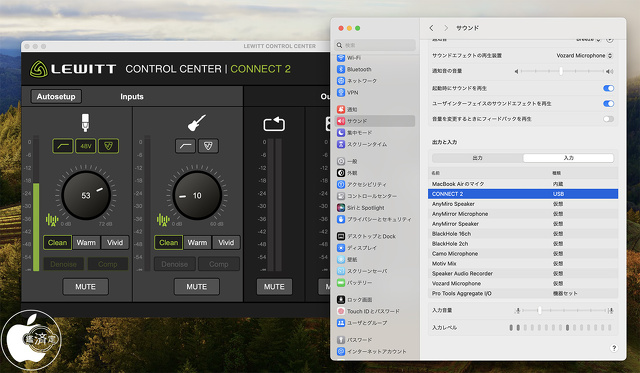Click the guitar gain knob showing 10
The height and width of the screenshot is (373, 640).
click(x=197, y=195)
